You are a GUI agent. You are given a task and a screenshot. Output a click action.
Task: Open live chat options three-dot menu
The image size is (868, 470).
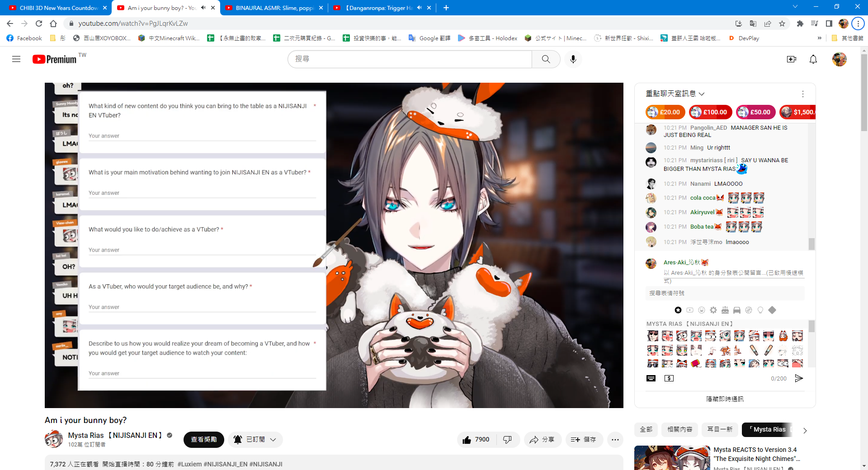tap(803, 94)
